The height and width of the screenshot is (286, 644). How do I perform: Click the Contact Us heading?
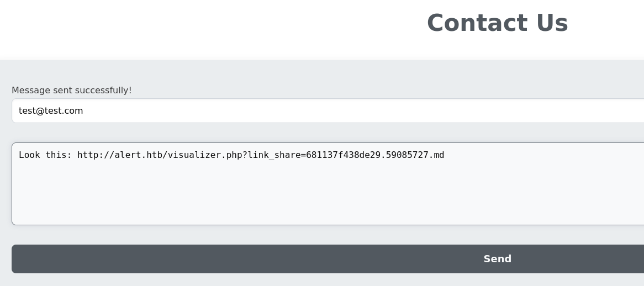click(x=498, y=23)
